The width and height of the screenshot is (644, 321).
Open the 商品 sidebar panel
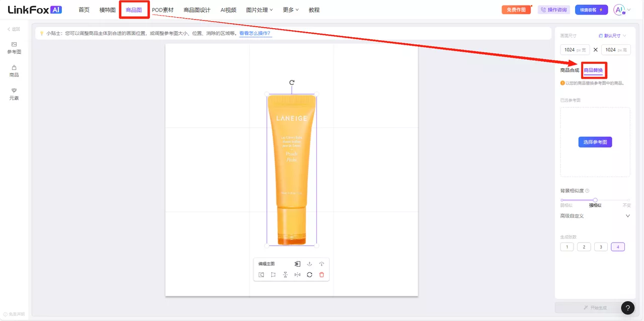(14, 71)
